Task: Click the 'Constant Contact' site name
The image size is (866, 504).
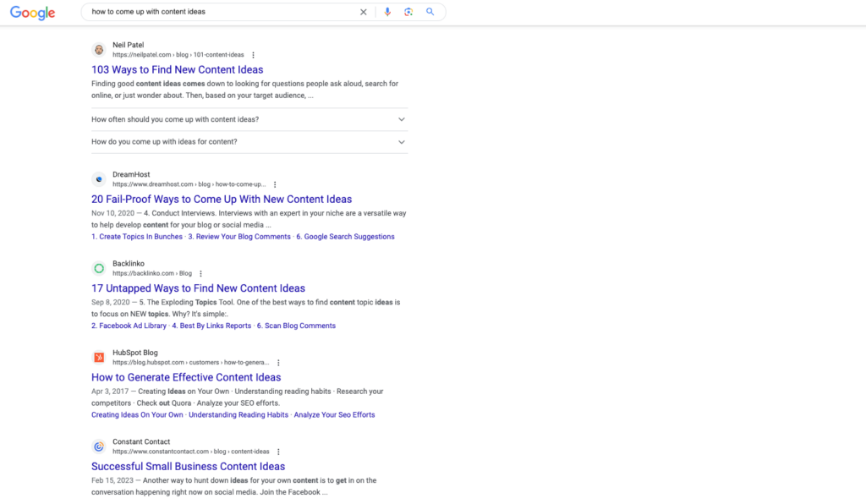Action: [x=141, y=441]
